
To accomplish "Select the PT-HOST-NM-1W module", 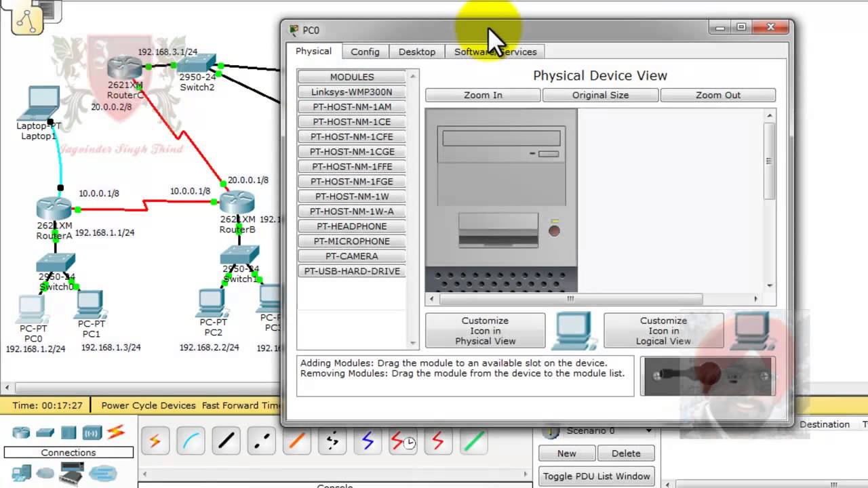I will pyautogui.click(x=352, y=196).
